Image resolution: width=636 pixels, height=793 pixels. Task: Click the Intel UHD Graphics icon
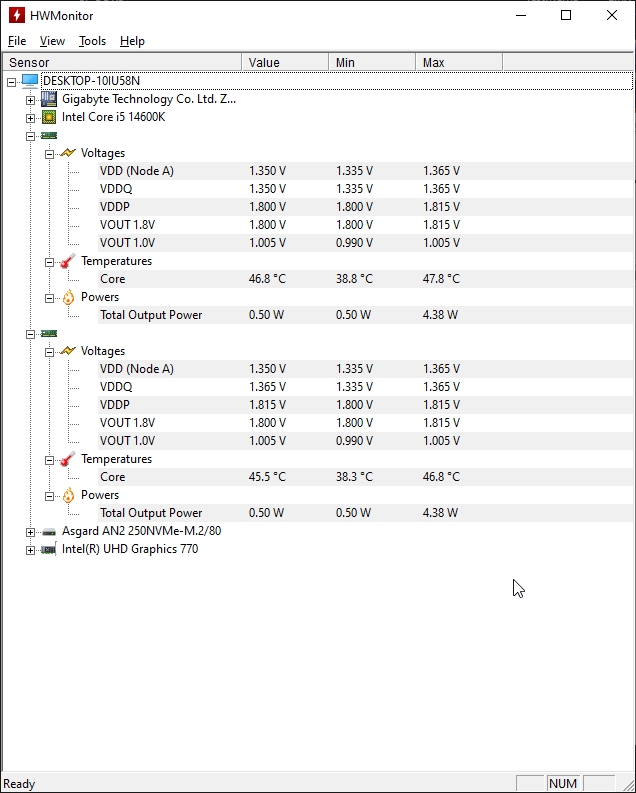point(49,549)
